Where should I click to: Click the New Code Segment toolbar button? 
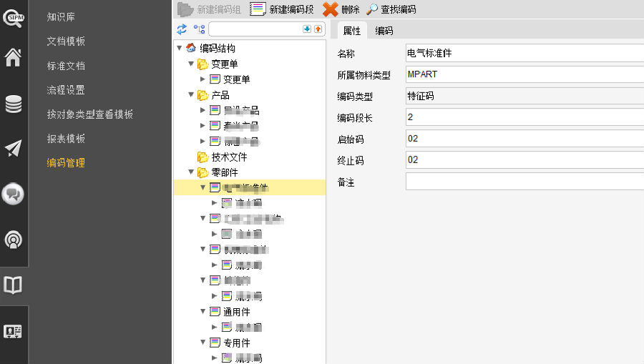[x=282, y=9]
